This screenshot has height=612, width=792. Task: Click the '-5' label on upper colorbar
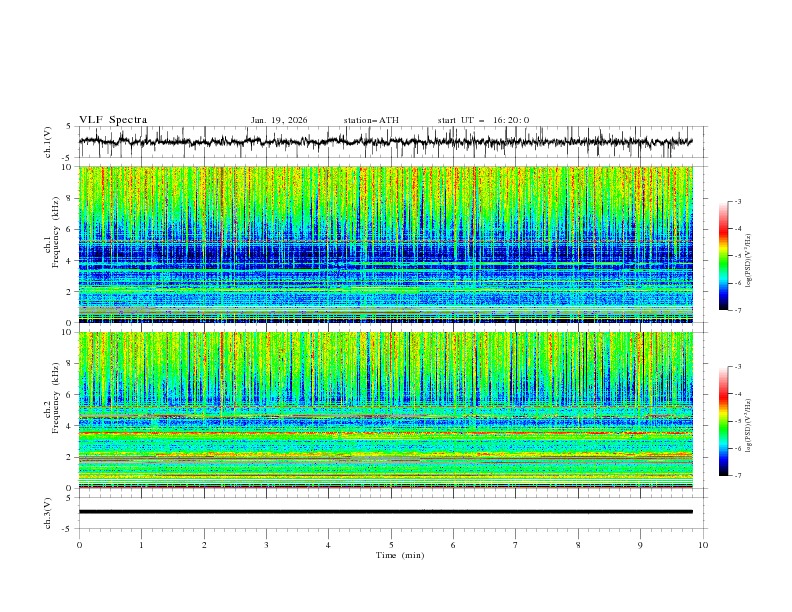point(738,256)
